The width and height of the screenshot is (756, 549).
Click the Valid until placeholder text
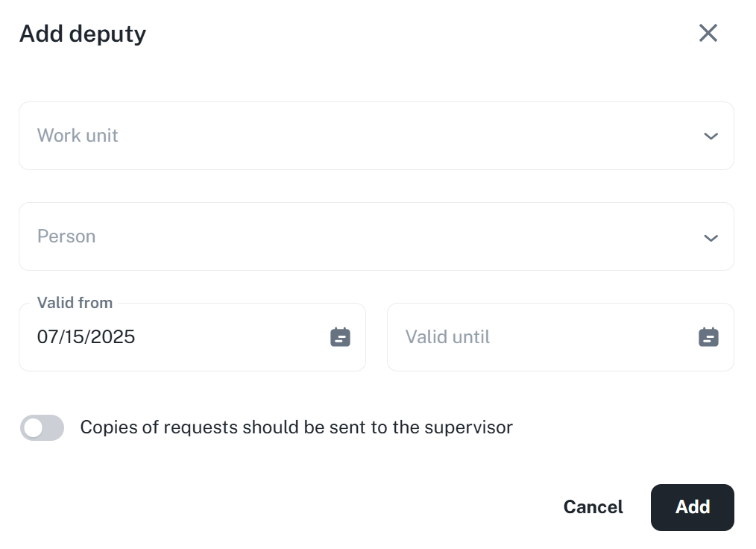[x=447, y=337]
